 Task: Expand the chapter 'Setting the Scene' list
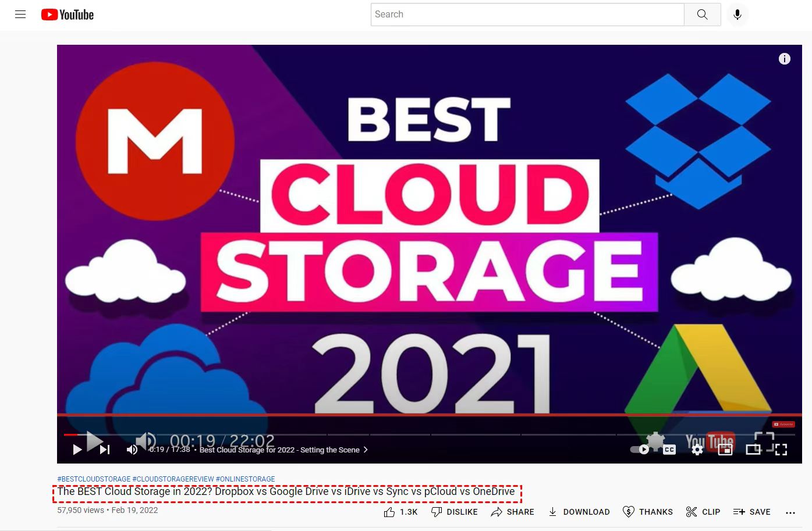[x=283, y=450]
